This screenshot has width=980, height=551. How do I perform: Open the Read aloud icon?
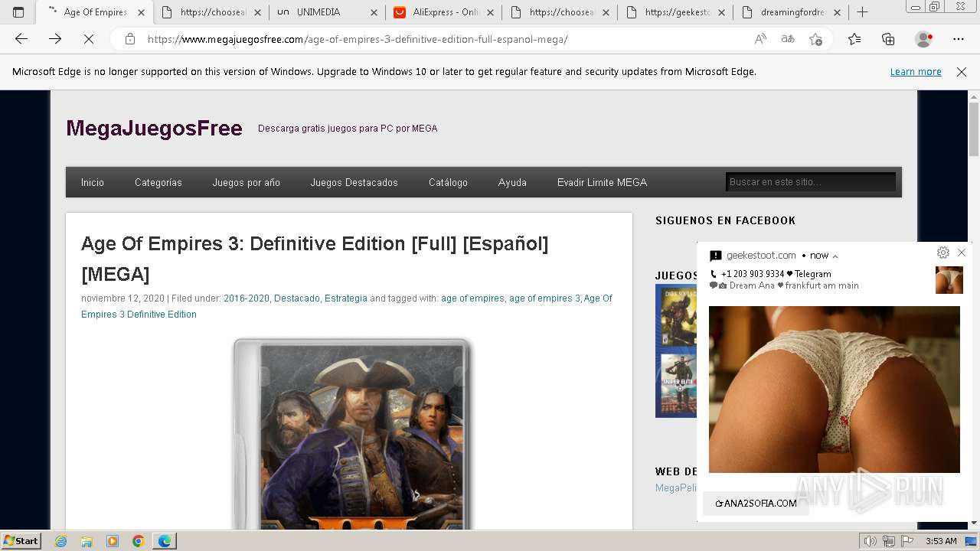(x=760, y=39)
